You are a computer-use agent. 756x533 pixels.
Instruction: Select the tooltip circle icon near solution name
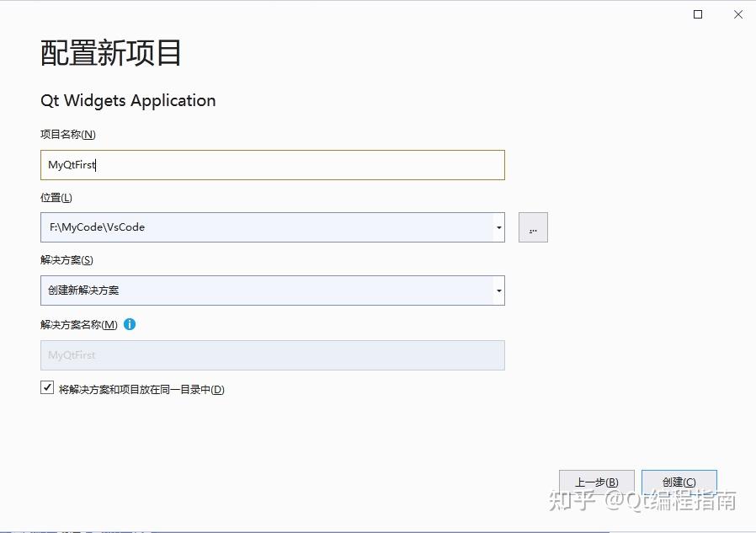[130, 324]
